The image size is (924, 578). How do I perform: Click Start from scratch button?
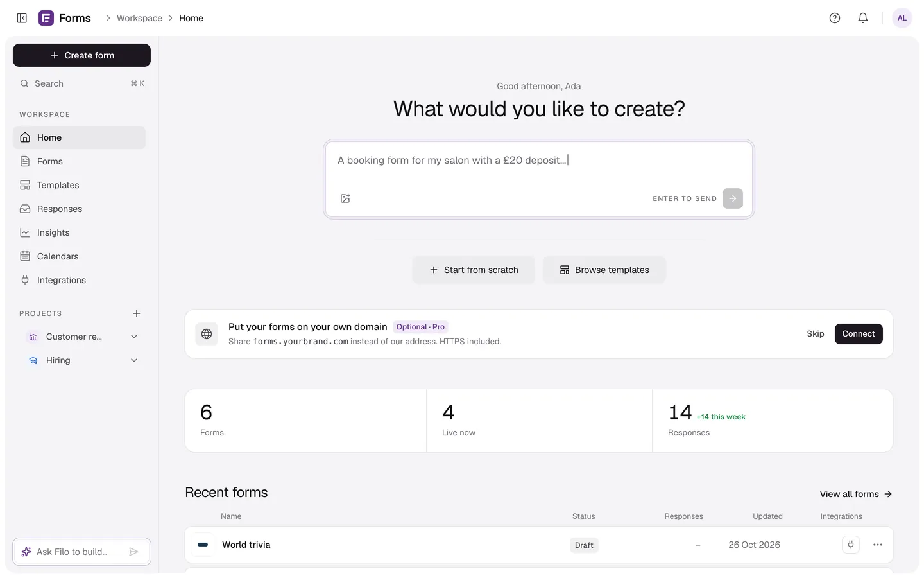(x=474, y=270)
